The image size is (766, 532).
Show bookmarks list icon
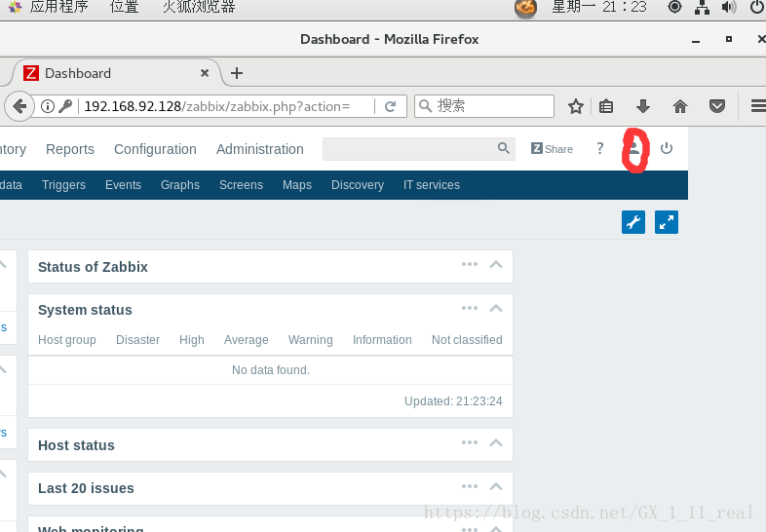pyautogui.click(x=606, y=106)
